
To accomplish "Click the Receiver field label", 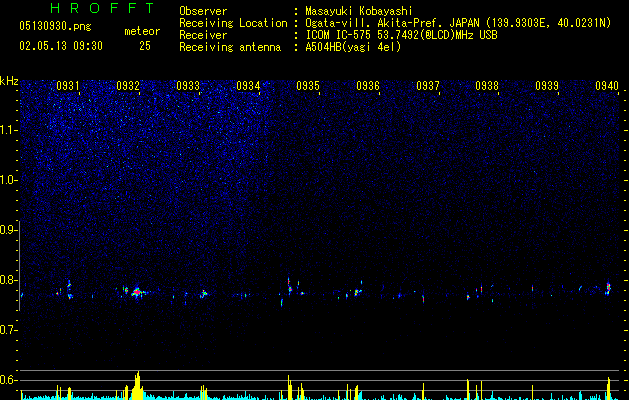I will point(203,35).
